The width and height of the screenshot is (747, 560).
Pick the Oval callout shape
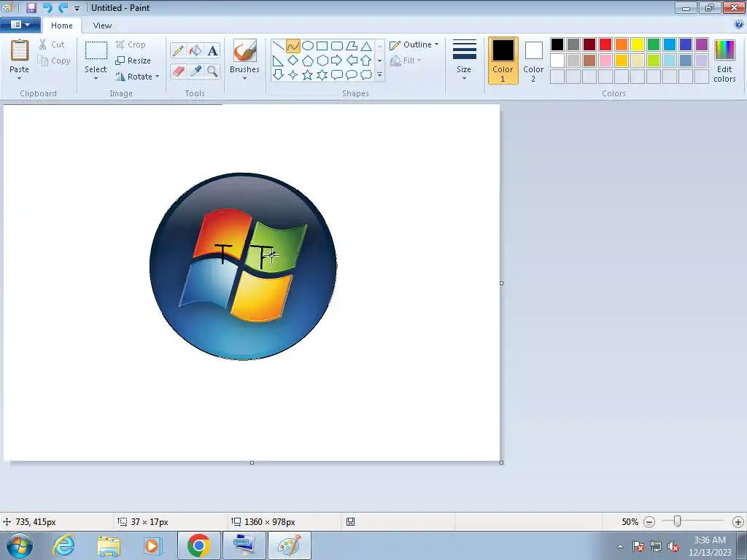(x=352, y=75)
